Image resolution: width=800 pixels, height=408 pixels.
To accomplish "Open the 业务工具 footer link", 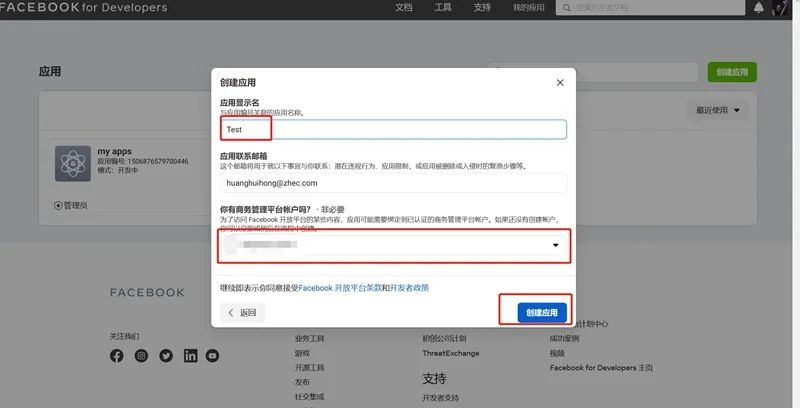I will pos(309,339).
